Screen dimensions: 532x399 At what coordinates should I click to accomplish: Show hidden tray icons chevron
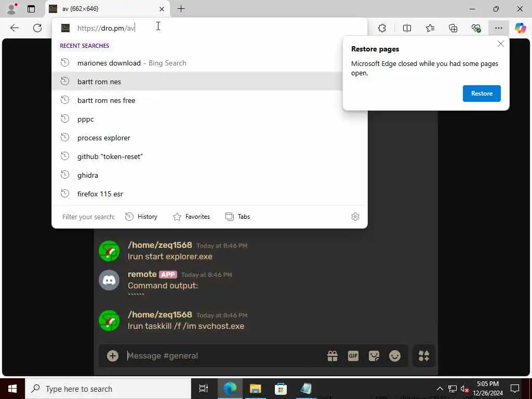[x=440, y=389]
